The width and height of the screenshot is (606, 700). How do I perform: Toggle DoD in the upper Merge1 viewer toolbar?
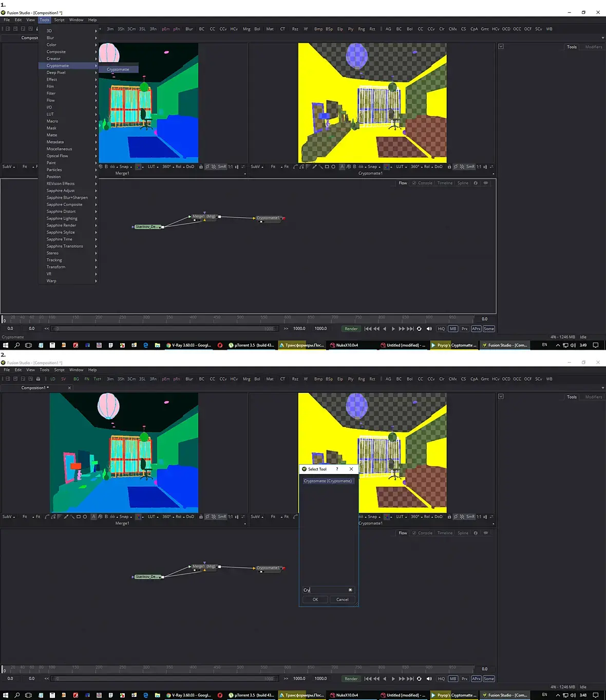(x=190, y=166)
